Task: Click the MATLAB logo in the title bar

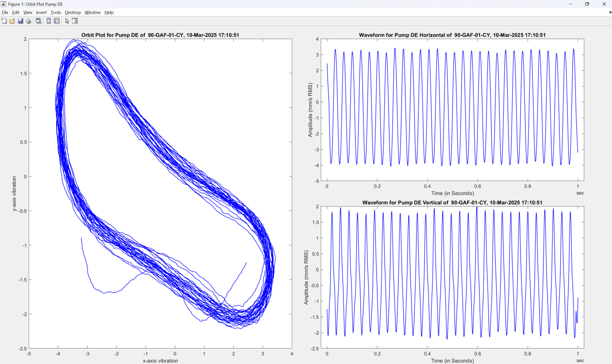Action: [3, 4]
